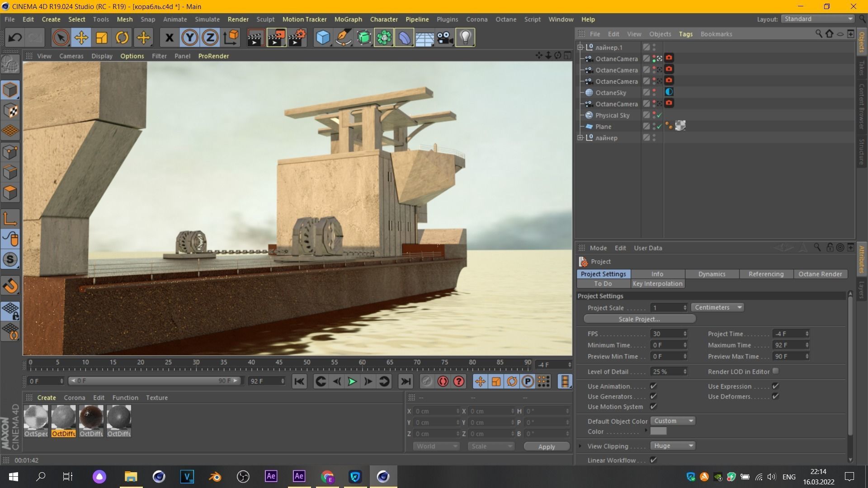
Task: Enable Render LOD in Editor checkbox
Action: (x=776, y=371)
